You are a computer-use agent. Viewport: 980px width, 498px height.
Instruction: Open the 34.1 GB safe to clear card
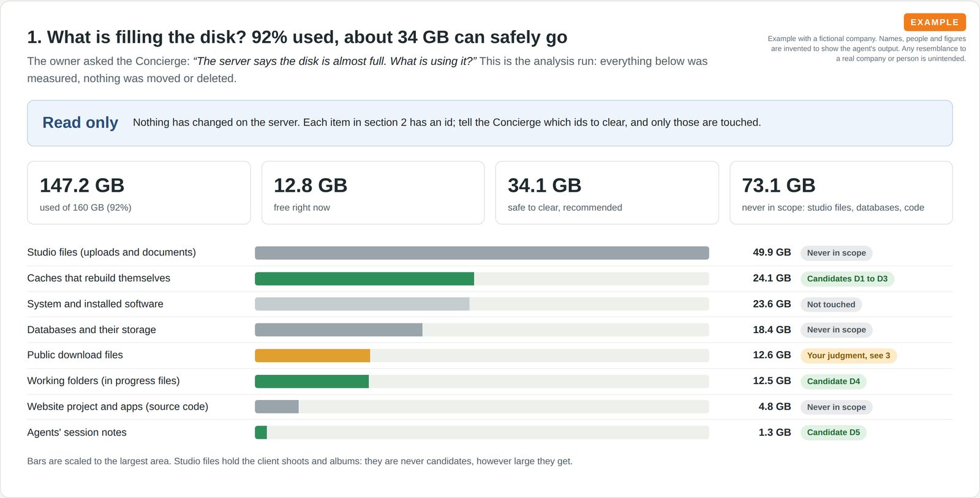click(x=607, y=193)
